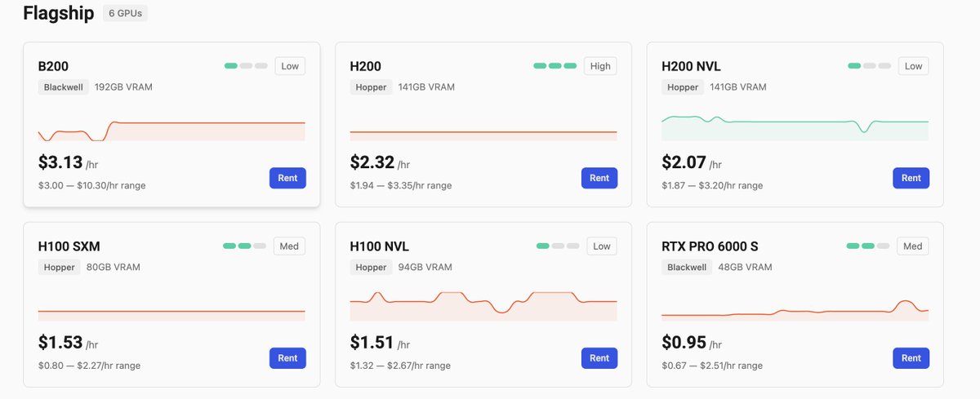Image resolution: width=980 pixels, height=399 pixels.
Task: Click the $1.87 — $3.20/hr range text
Action: tap(712, 185)
